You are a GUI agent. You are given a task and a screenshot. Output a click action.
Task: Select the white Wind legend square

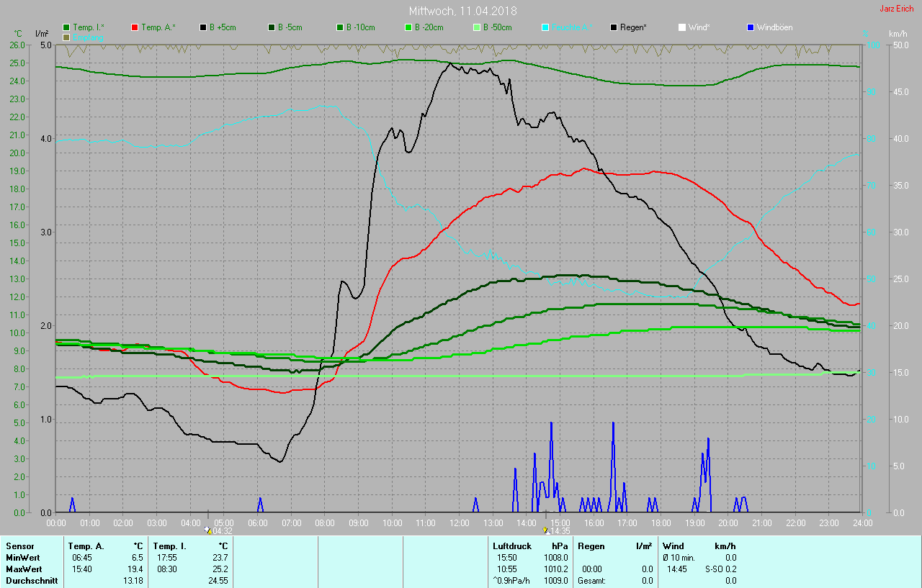(682, 27)
